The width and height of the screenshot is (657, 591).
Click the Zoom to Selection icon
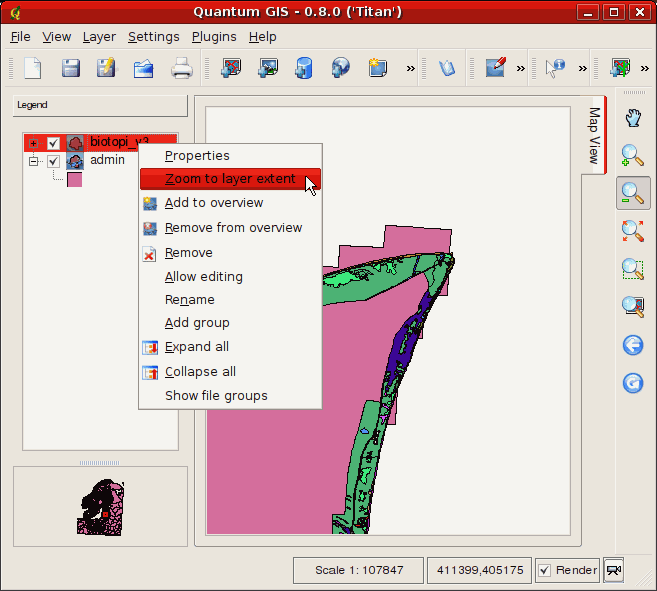[633, 269]
